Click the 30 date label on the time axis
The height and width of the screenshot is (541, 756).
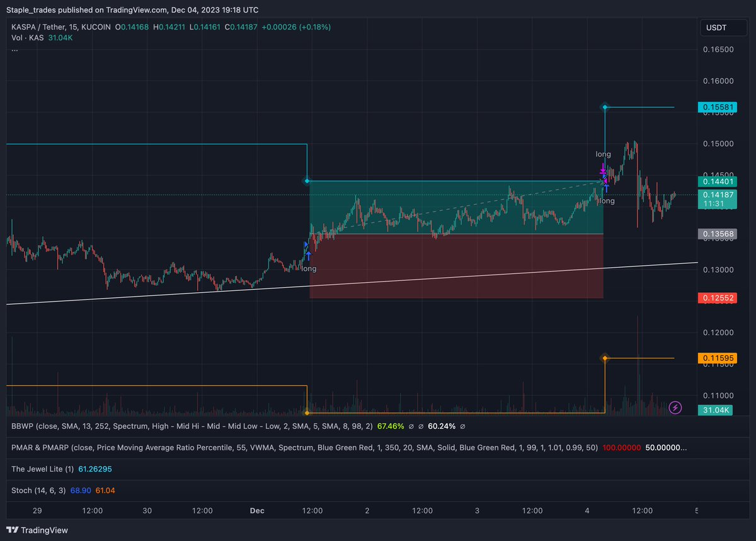point(147,511)
